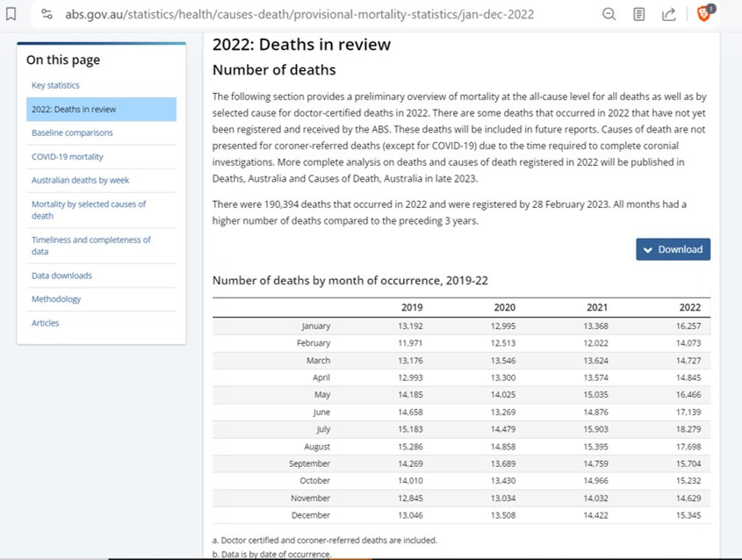Screen dimensions: 742x560
Task: Click the value 14,629 for November 2022
Action: [x=688, y=498]
